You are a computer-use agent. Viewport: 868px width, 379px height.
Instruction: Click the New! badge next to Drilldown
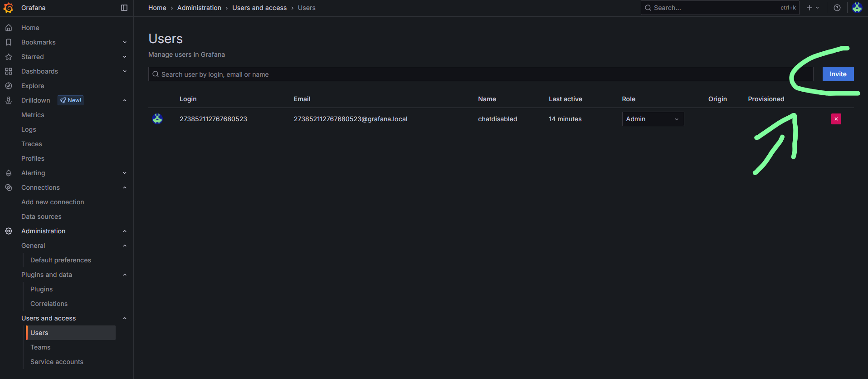click(x=71, y=100)
